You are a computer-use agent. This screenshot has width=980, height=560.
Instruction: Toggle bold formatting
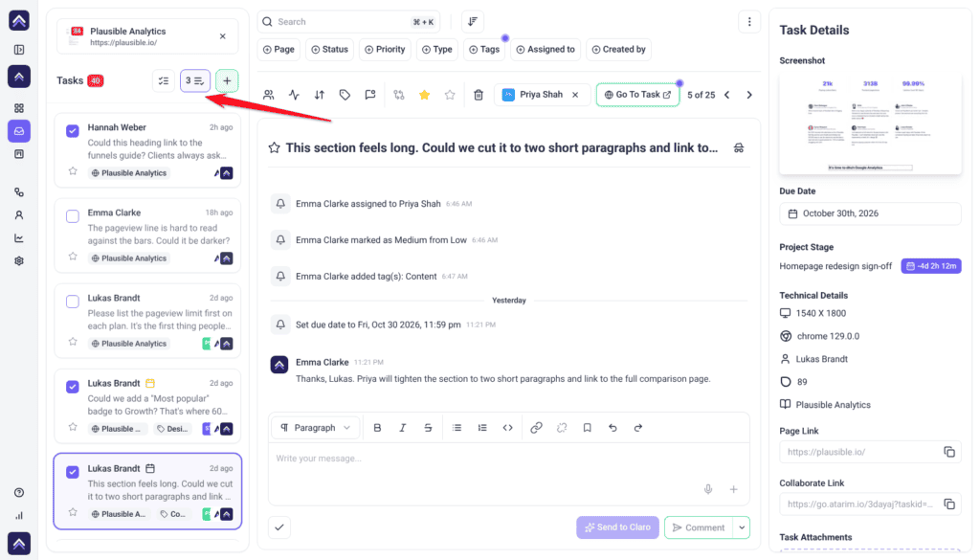tap(377, 428)
